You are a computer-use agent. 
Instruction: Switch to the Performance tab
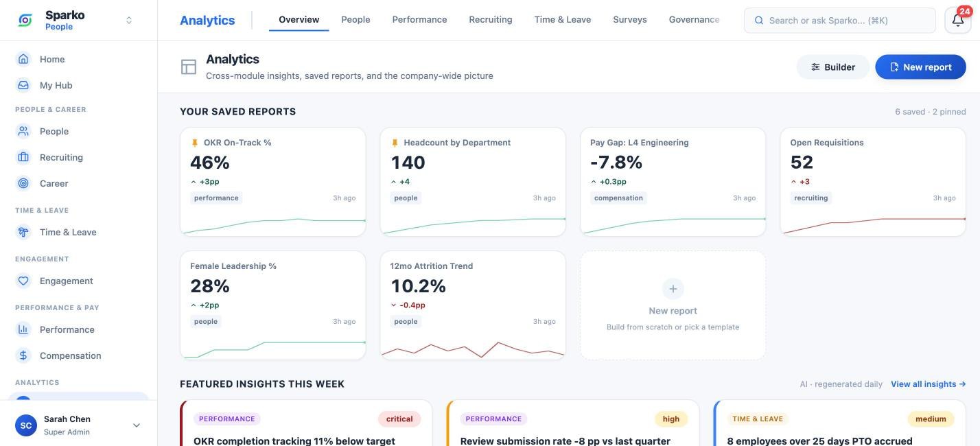click(419, 20)
